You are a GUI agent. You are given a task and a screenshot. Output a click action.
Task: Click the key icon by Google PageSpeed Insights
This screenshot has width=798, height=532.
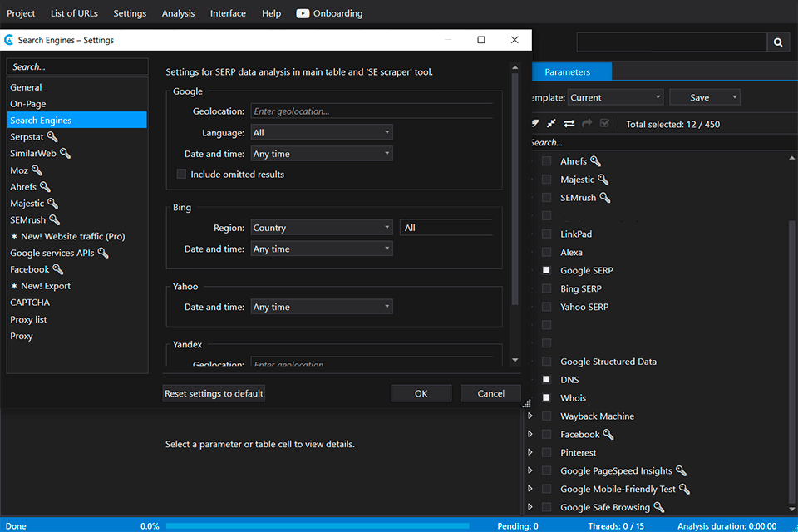(682, 471)
